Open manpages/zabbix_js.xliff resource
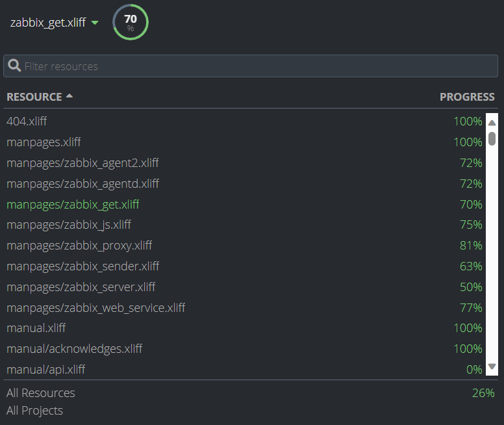 [69, 225]
